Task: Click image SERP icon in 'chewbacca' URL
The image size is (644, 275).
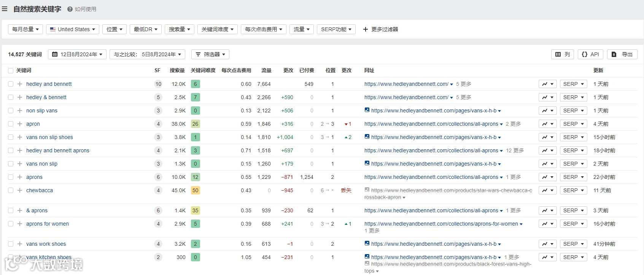Action: 367,190
